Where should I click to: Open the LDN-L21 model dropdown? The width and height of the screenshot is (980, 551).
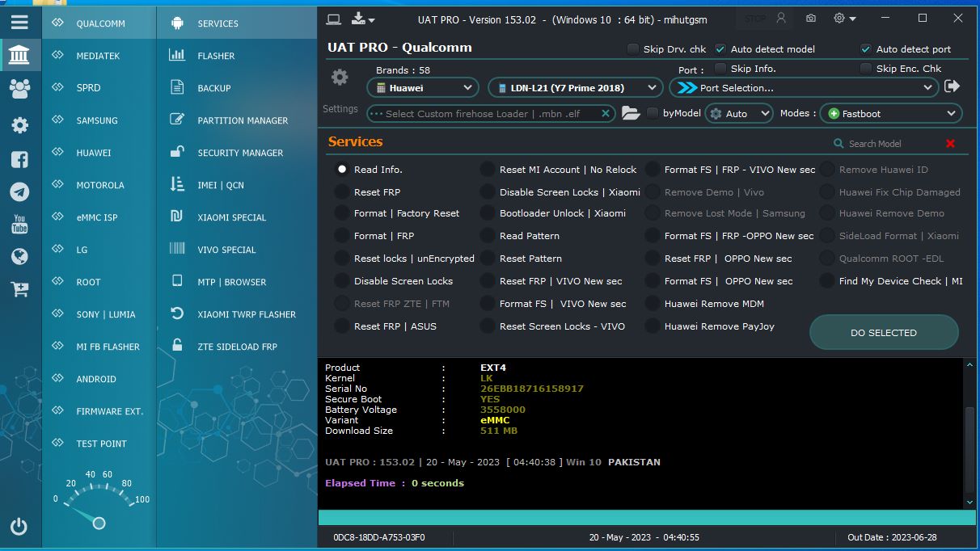575,87
